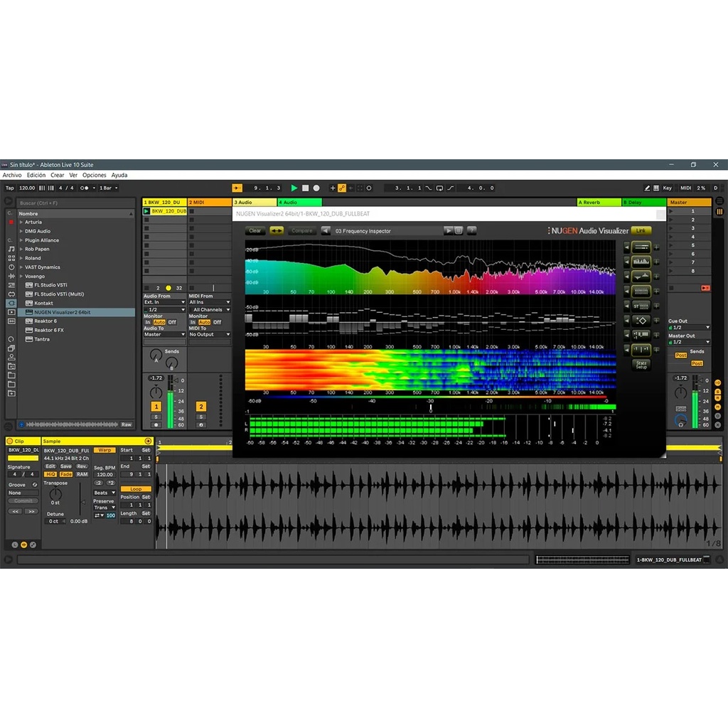The image size is (728, 728).
Task: Click the track 1 pan knob
Action: (x=156, y=392)
